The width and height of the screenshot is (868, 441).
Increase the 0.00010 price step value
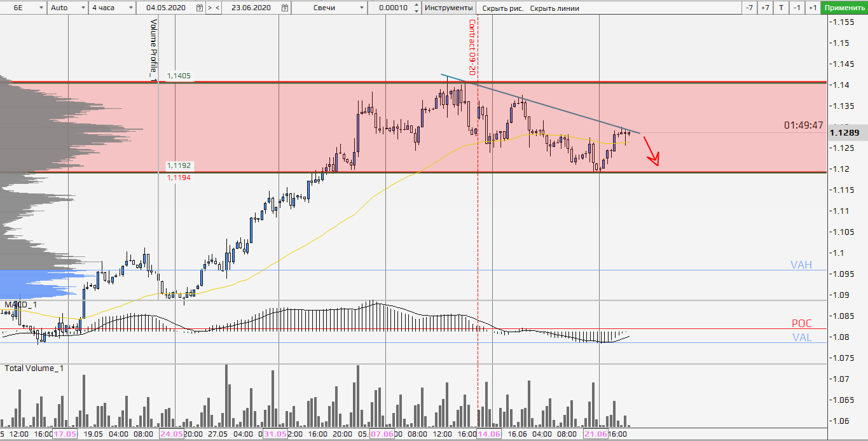[x=416, y=6]
